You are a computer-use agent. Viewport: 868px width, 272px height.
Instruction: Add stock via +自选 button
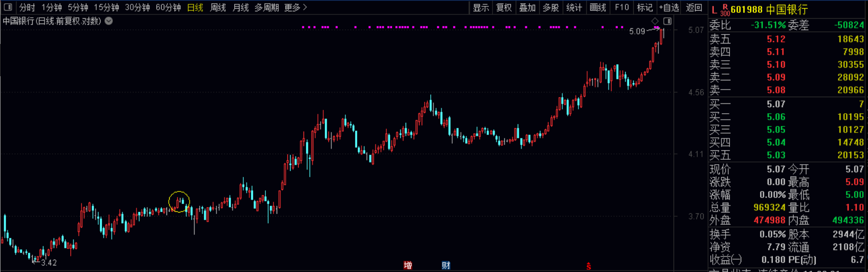pyautogui.click(x=669, y=8)
